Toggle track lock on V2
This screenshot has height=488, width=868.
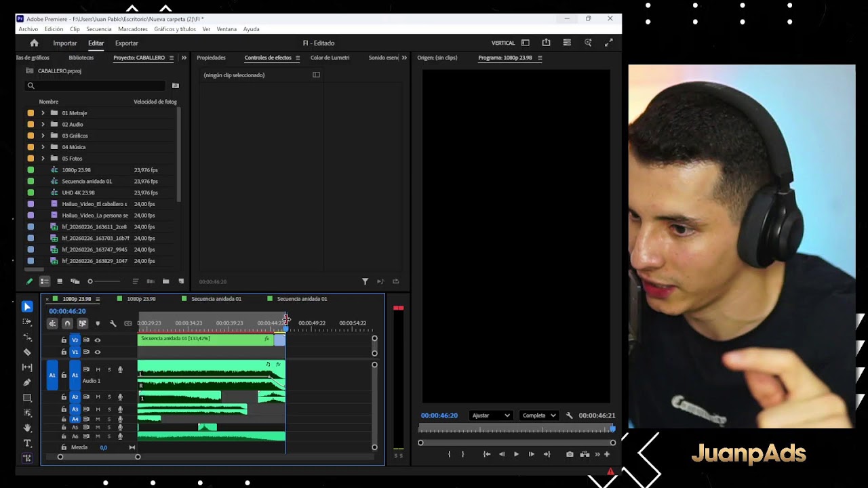[x=64, y=340]
